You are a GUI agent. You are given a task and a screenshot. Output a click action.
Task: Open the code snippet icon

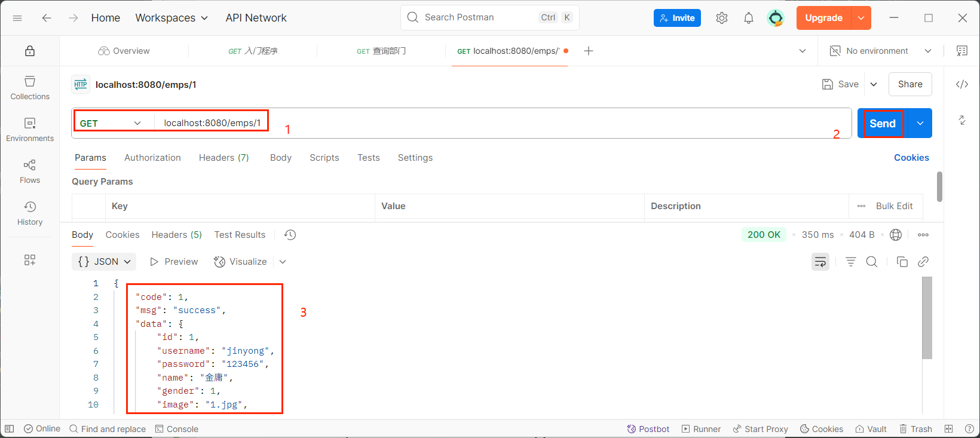(962, 84)
